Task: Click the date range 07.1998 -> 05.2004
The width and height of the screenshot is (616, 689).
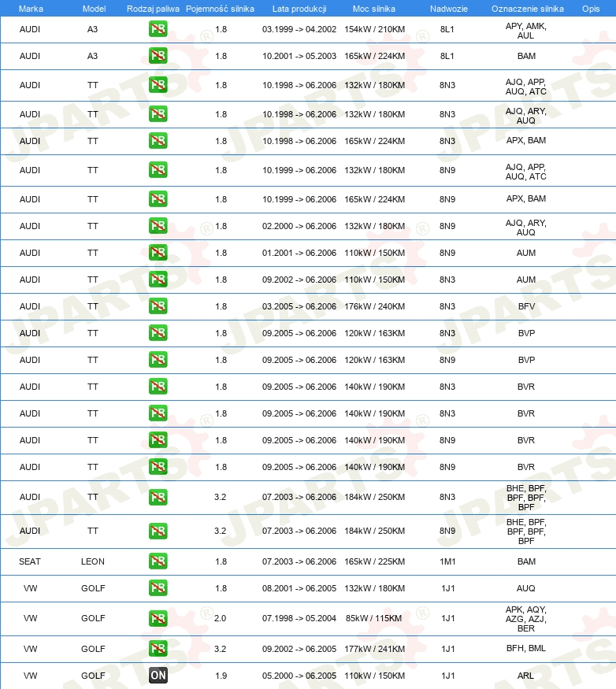Action: (x=299, y=618)
